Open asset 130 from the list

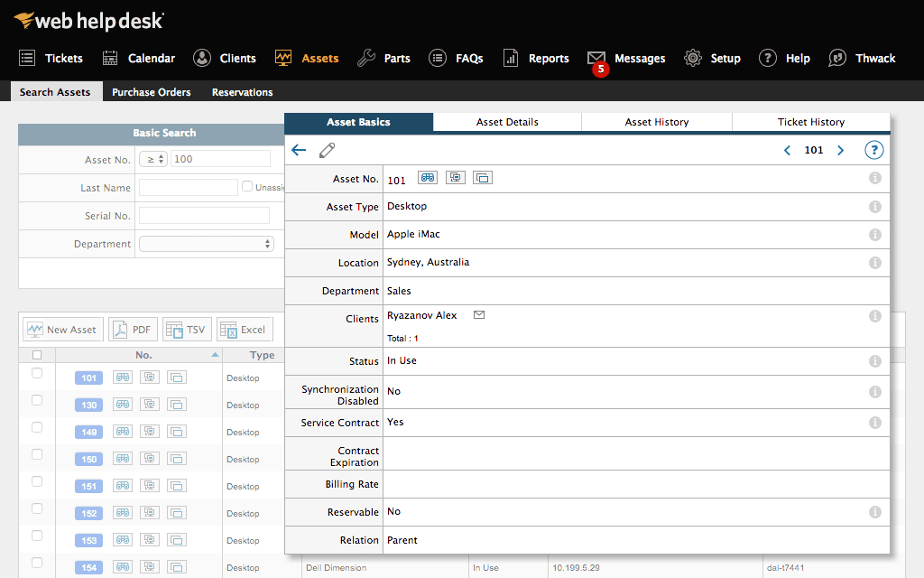click(88, 405)
